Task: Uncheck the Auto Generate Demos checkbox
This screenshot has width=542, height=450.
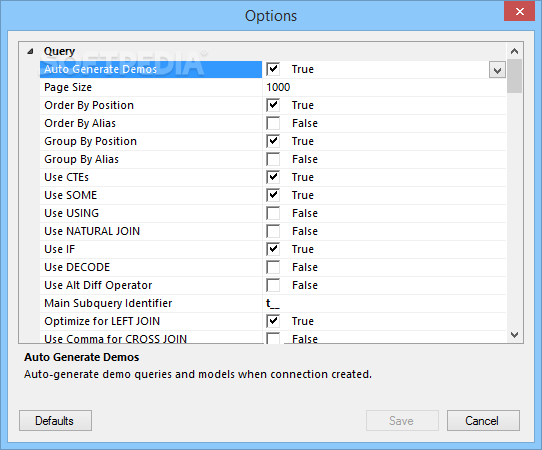Action: [273, 69]
